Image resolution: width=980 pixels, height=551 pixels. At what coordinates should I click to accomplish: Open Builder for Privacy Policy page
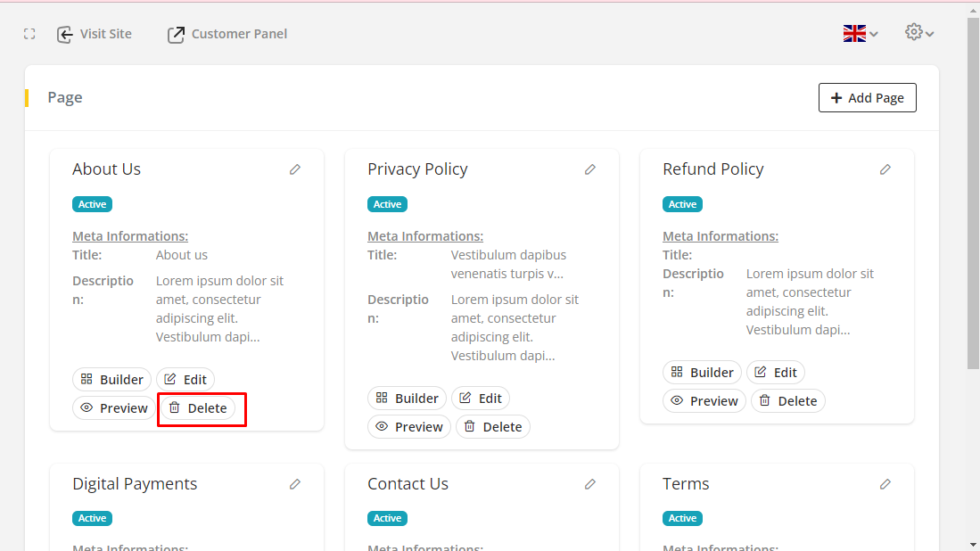407,399
